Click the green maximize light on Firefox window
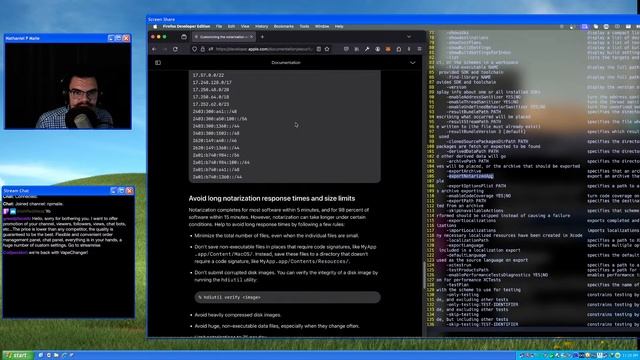 164,37
